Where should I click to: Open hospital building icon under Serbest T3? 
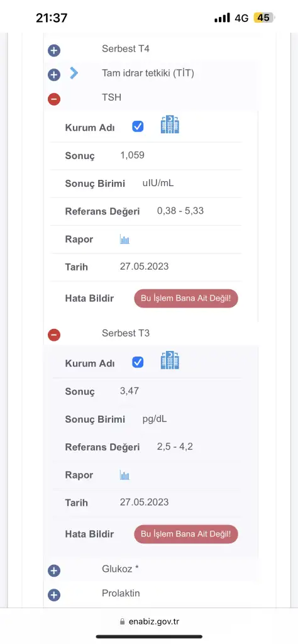pyautogui.click(x=170, y=360)
